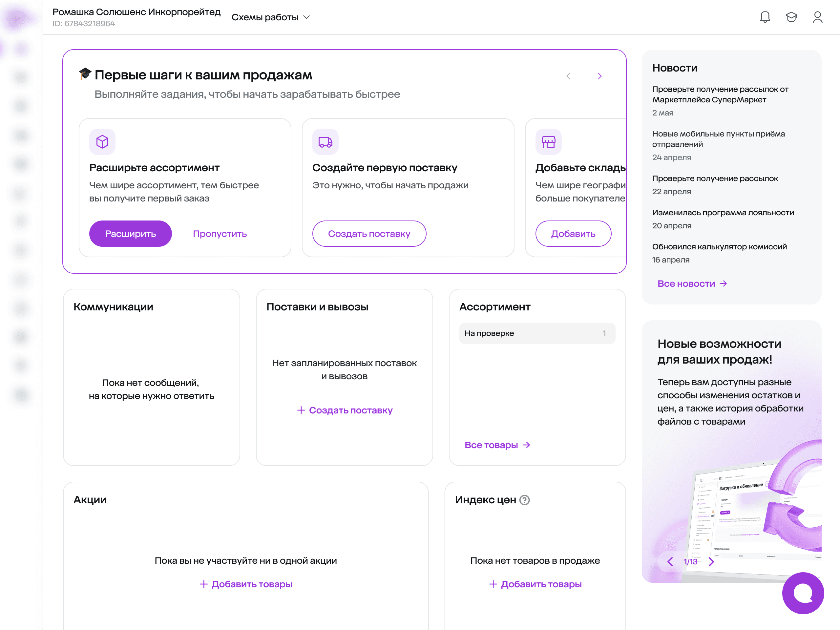Click the warehouse icon in Добавьте склады card
Image resolution: width=840 pixels, height=630 pixels.
(548, 142)
